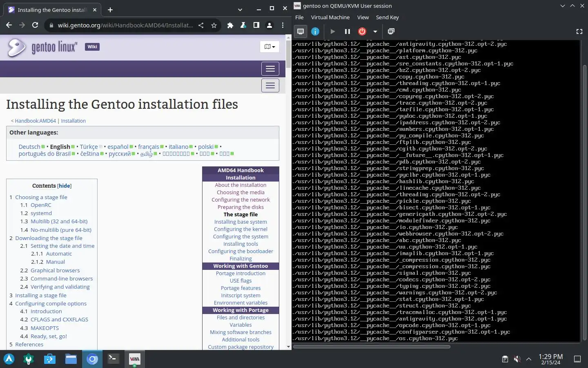Viewport: 588px width, 368px height.
Task: Open the virt-manager taskbar icon
Action: click(134, 359)
